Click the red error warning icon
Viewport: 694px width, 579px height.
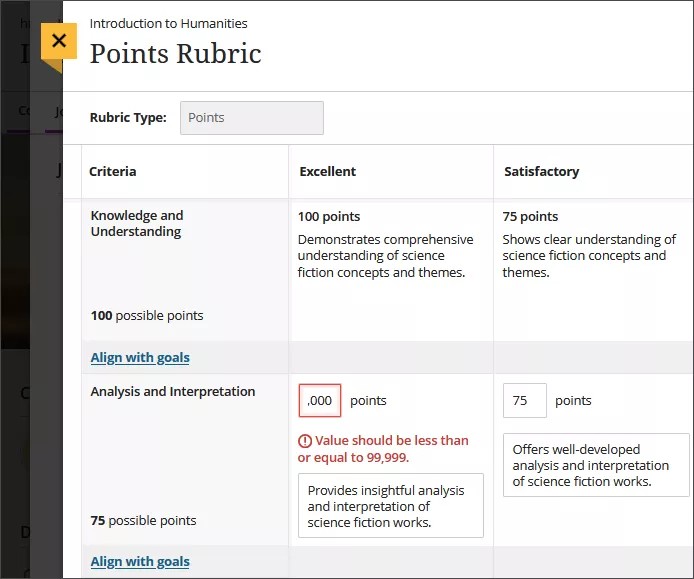tap(305, 441)
